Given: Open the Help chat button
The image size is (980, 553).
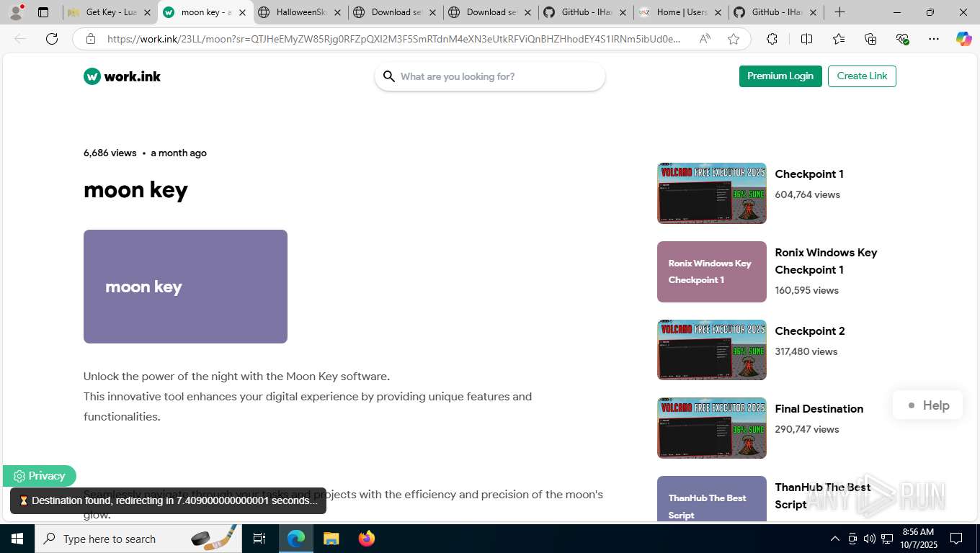Looking at the screenshot, I should point(927,405).
